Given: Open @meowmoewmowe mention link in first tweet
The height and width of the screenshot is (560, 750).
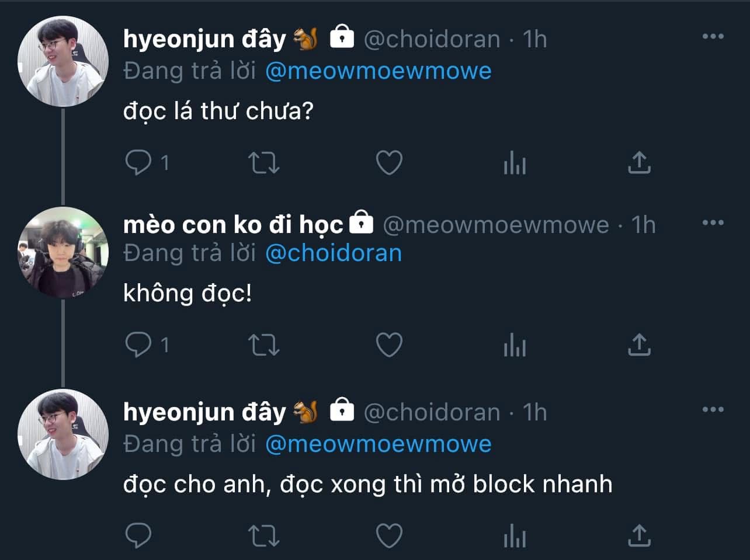Looking at the screenshot, I should tap(378, 71).
